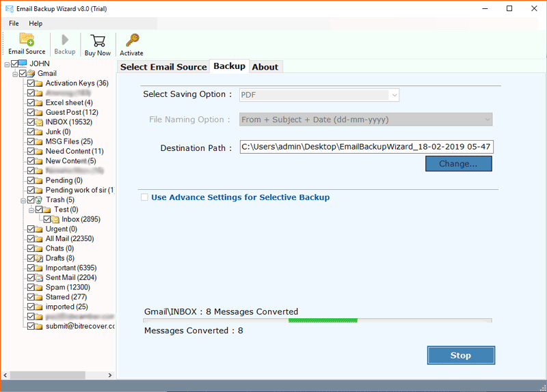547x392 pixels.
Task: Switch to the Backup tab
Action: pyautogui.click(x=229, y=66)
